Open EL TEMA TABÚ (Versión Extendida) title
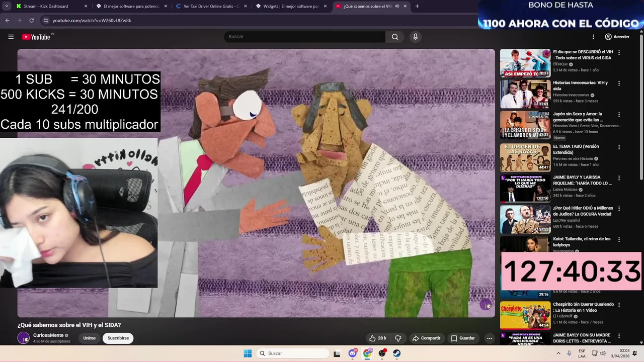The height and width of the screenshot is (362, 644). (x=576, y=149)
